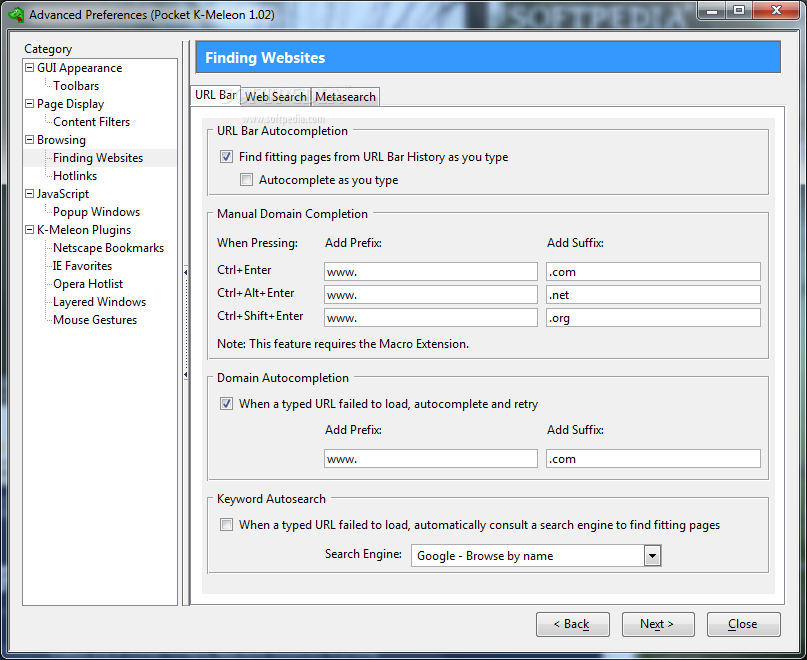The height and width of the screenshot is (660, 807).
Task: Select Toolbars in the category tree
Action: tap(76, 85)
